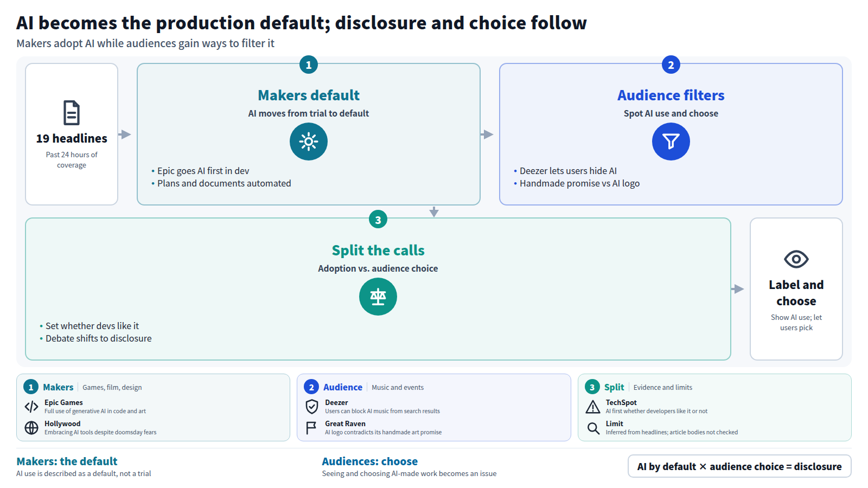Click the warning triangle icon beside TechSpot
868x488 pixels.
(x=593, y=407)
